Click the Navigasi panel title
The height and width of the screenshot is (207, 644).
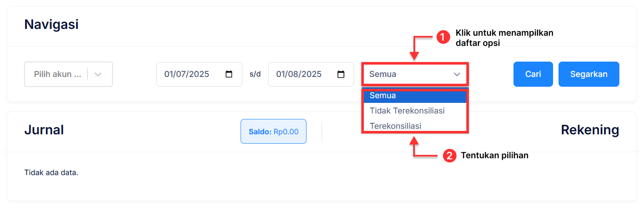(51, 25)
